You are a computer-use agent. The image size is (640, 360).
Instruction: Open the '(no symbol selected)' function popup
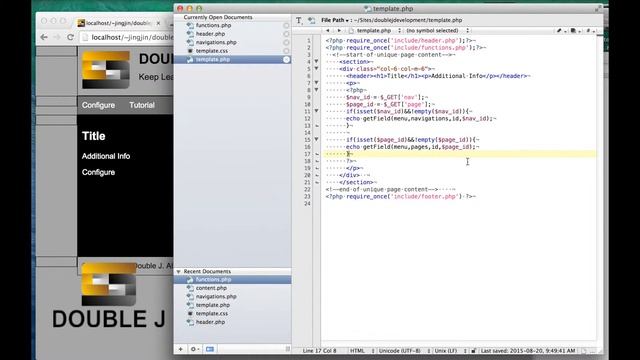pyautogui.click(x=438, y=31)
